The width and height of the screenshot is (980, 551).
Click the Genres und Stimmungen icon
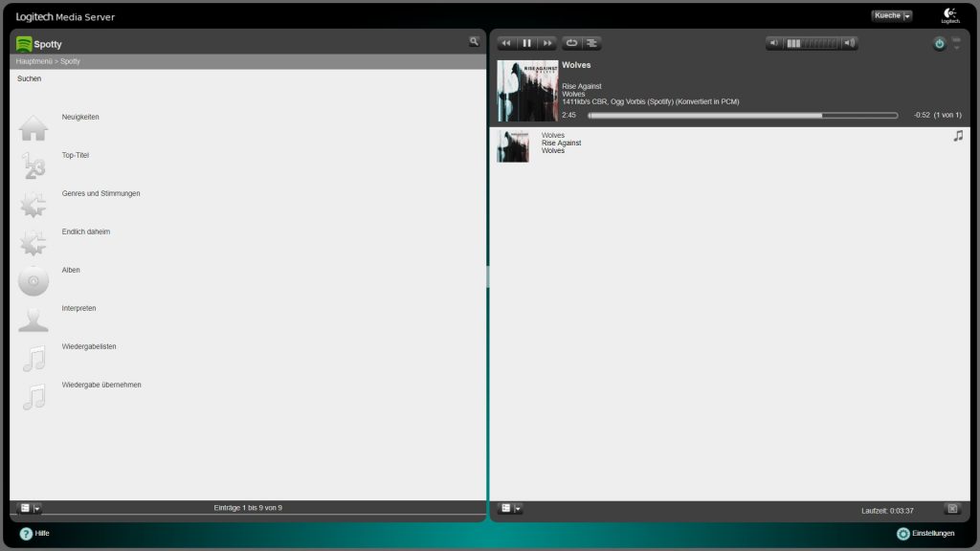point(33,205)
